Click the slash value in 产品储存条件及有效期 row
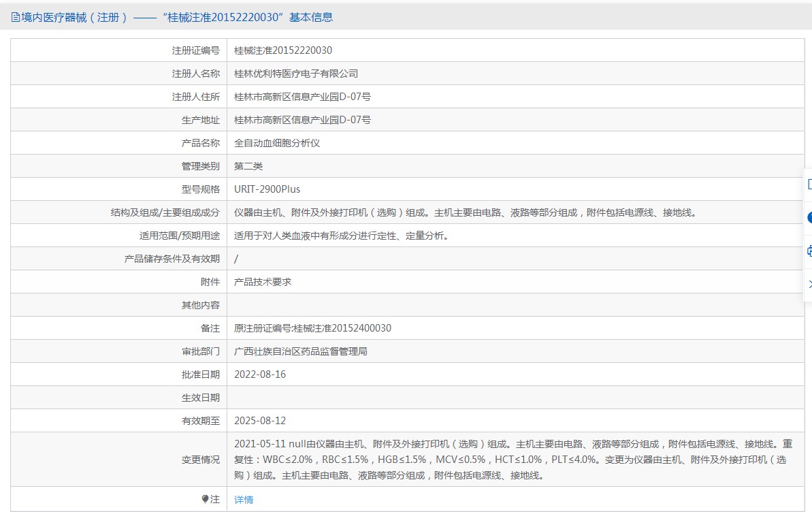The image size is (812, 512). (236, 259)
